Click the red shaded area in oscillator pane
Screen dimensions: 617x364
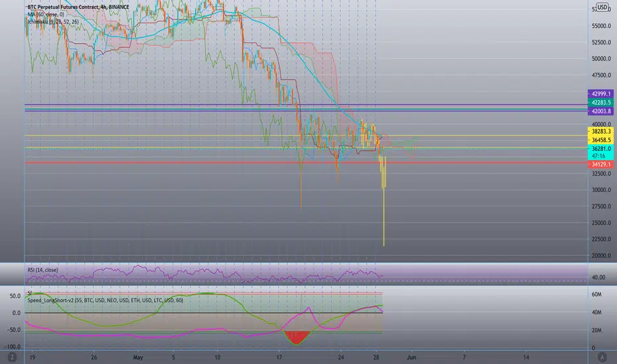pos(297,337)
